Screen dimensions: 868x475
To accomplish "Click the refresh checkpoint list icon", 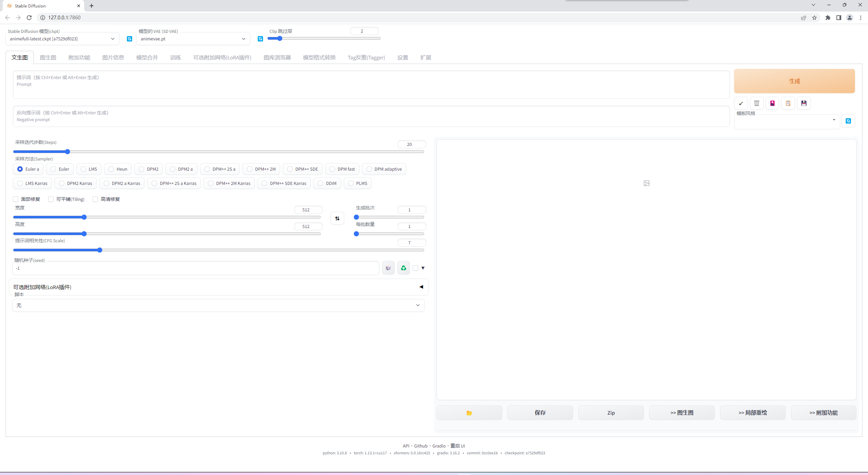I will pyautogui.click(x=129, y=39).
